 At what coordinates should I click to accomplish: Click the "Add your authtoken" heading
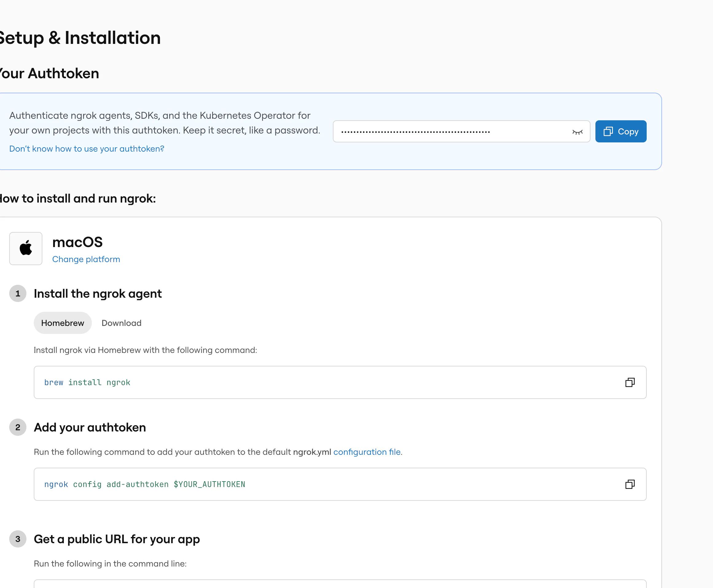pos(90,427)
